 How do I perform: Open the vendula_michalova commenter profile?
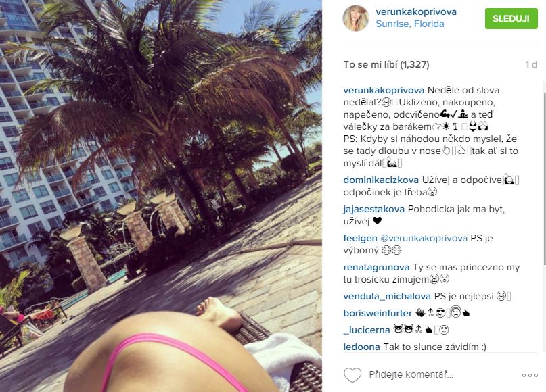(x=387, y=296)
